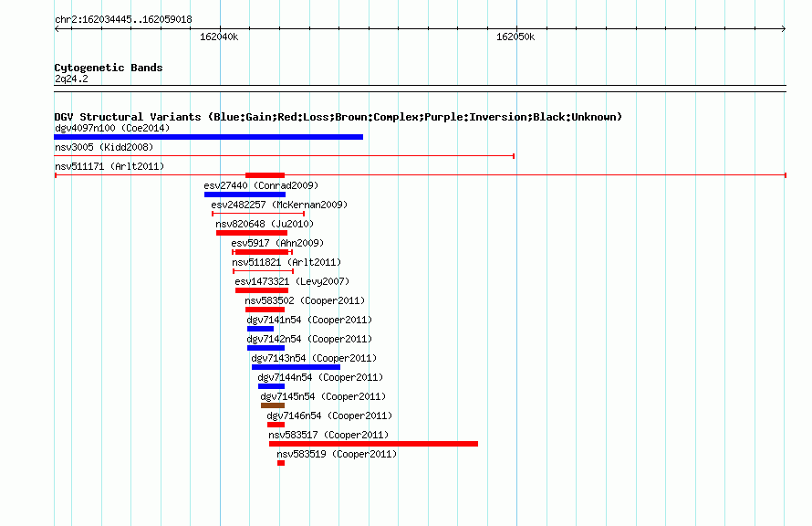Click the dgv4097n100 (Coe2014) label

coord(112,128)
